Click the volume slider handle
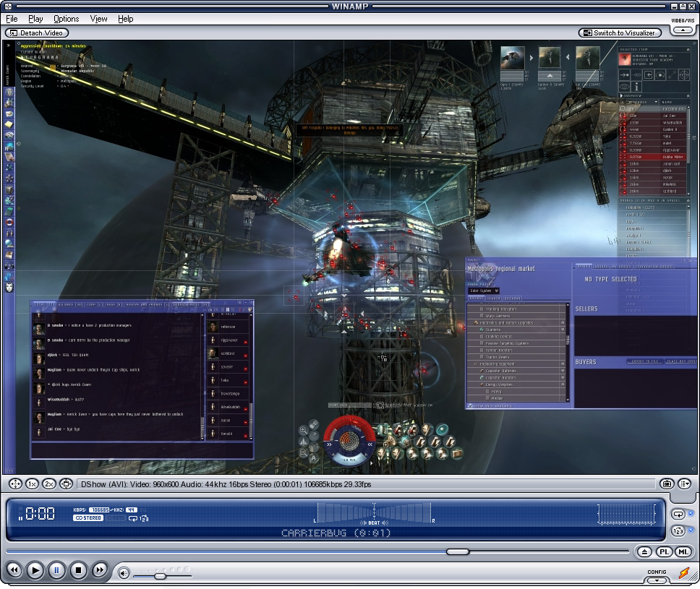Viewport: 700px width, 589px height. pos(161,576)
